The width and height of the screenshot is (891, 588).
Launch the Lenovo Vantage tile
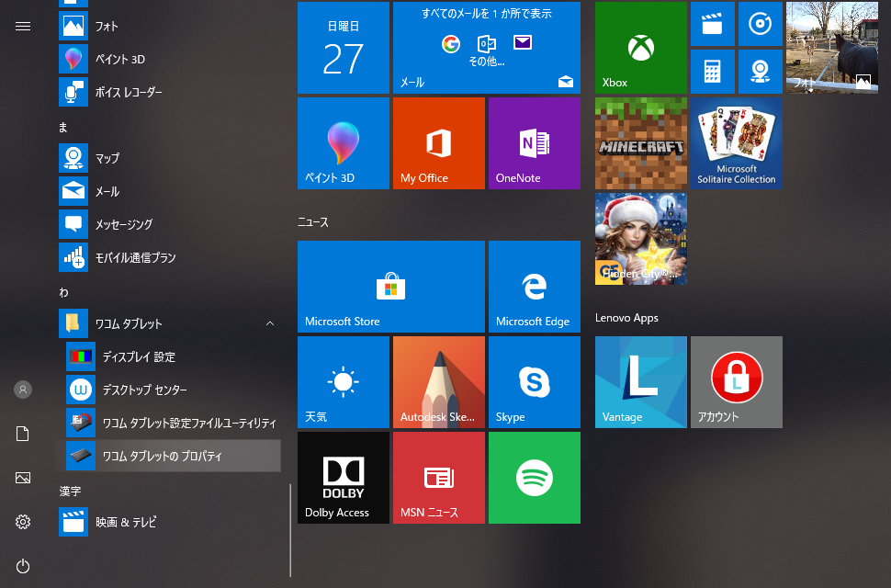tap(641, 382)
